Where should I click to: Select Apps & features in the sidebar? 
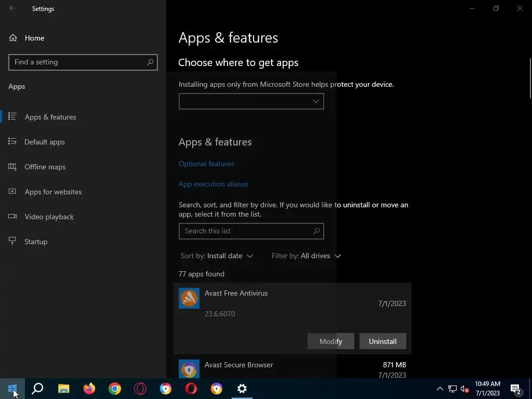pos(83,117)
